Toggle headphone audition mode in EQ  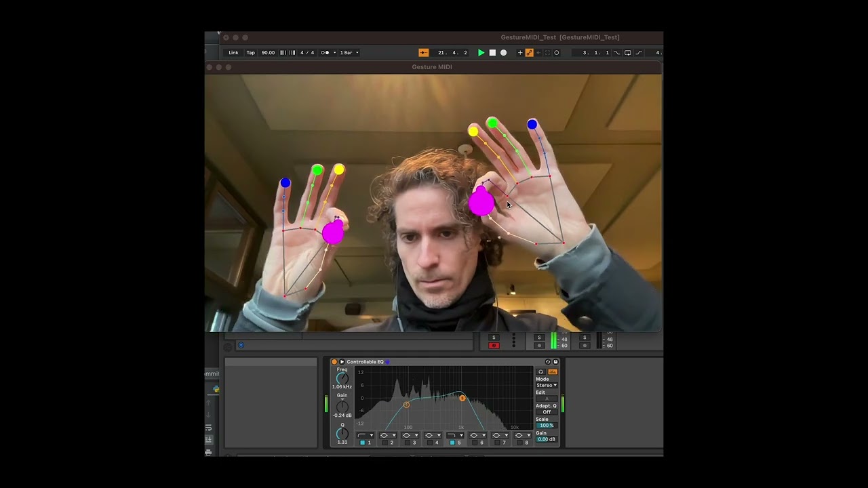point(540,372)
